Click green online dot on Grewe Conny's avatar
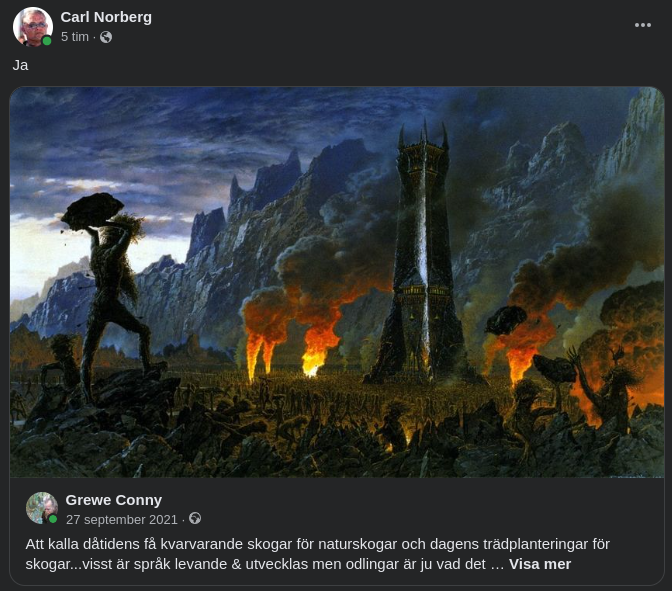 pyautogui.click(x=53, y=519)
